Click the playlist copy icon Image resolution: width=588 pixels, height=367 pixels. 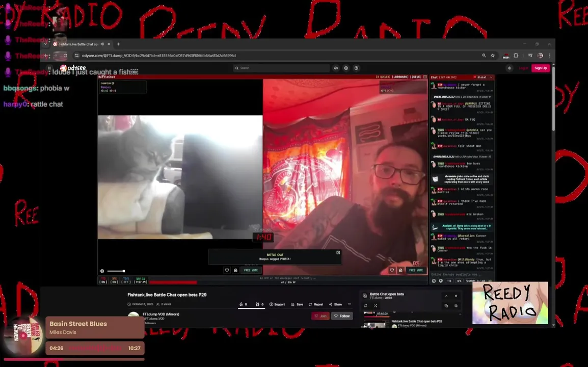[446, 305]
